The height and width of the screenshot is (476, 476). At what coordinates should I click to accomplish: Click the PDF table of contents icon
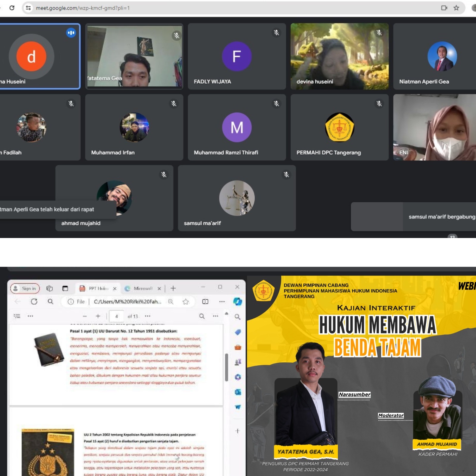click(17, 316)
